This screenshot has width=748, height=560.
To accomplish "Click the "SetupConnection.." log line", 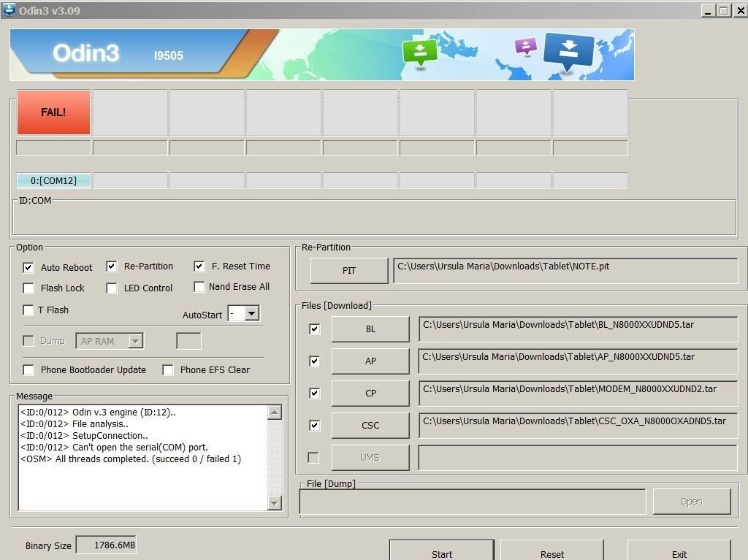I will click(x=84, y=435).
